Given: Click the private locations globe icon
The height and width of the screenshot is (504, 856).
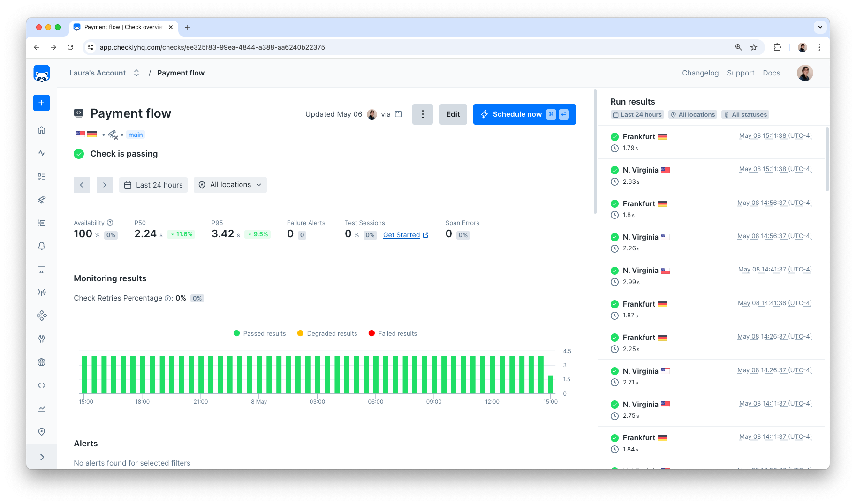Looking at the screenshot, I should pyautogui.click(x=41, y=361).
